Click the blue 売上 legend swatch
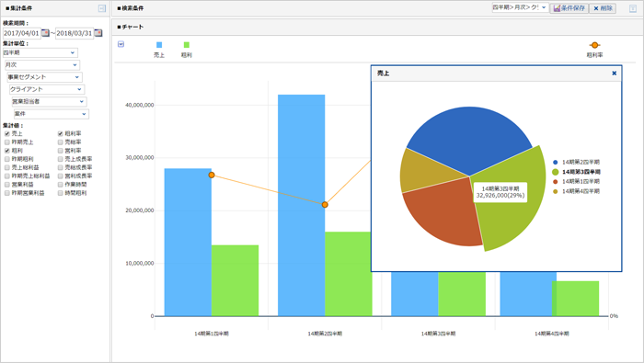Viewport: 644px width, 363px height. 159,45
